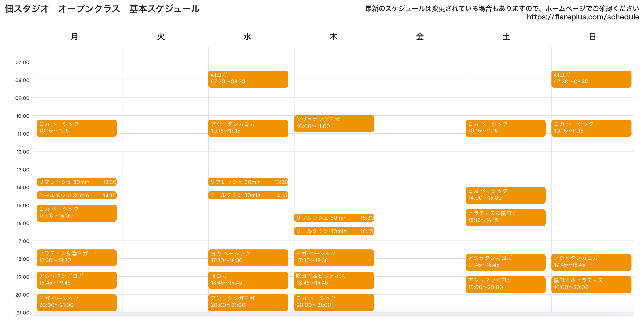644x329 pixels.
Task: Click Monday ピラティス＆陰ヨガ 17:30 class
Action: pyautogui.click(x=76, y=257)
